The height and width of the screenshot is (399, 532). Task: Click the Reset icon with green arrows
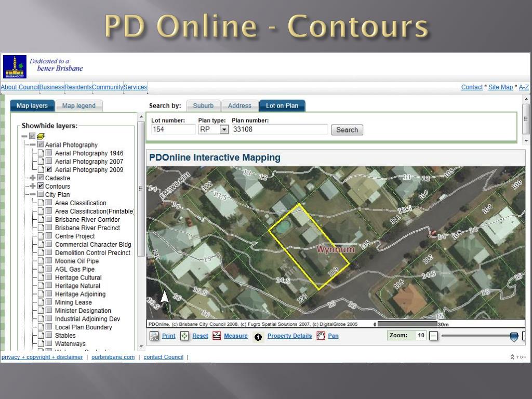coord(184,336)
